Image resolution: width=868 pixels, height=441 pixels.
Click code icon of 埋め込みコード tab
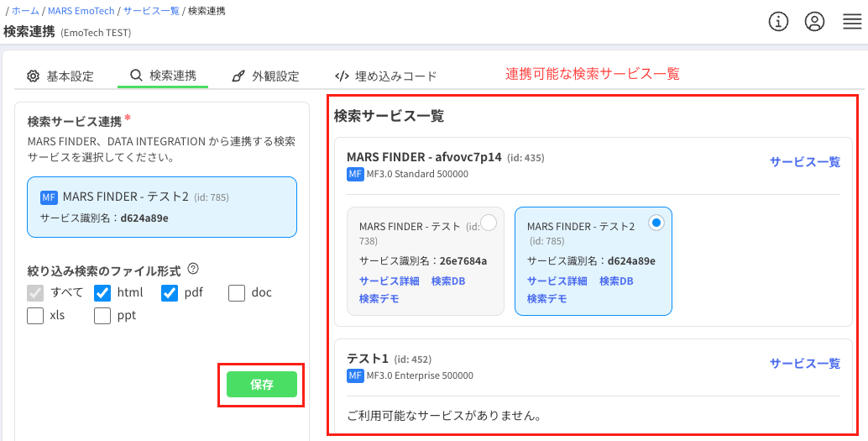[342, 76]
